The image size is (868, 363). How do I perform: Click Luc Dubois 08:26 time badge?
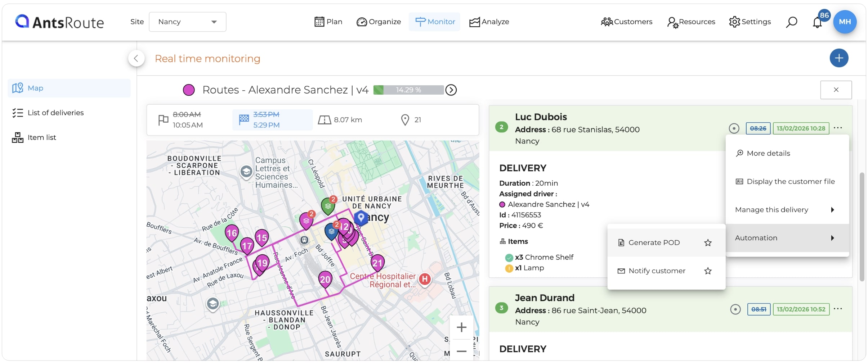(758, 128)
